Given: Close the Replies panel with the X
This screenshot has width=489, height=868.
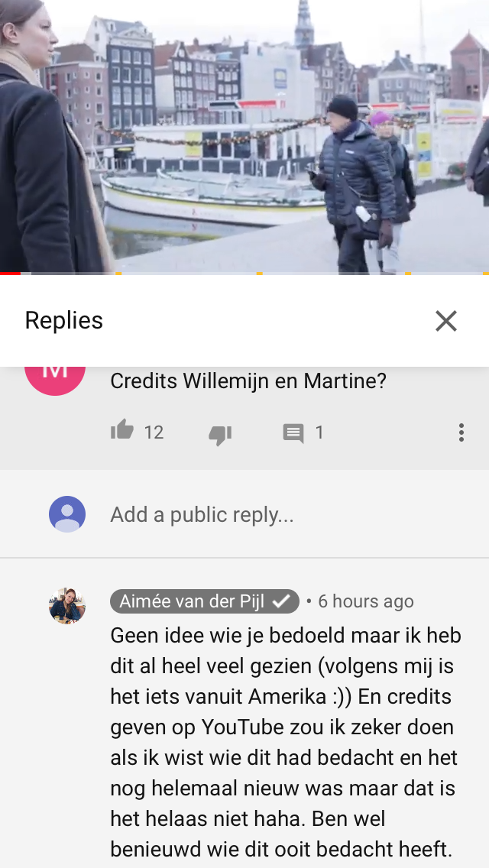Looking at the screenshot, I should click(445, 320).
